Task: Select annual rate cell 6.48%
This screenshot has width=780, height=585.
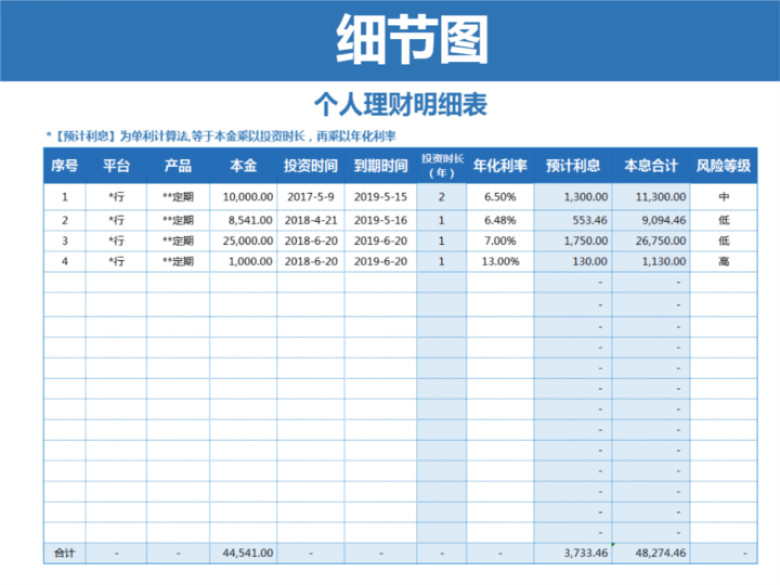Action: (500, 220)
